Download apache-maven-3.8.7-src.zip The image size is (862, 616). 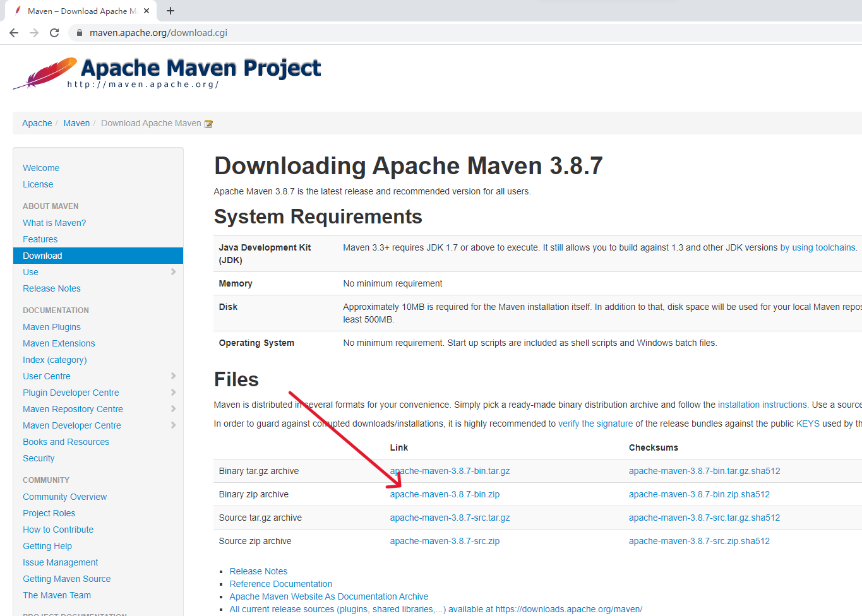(445, 541)
